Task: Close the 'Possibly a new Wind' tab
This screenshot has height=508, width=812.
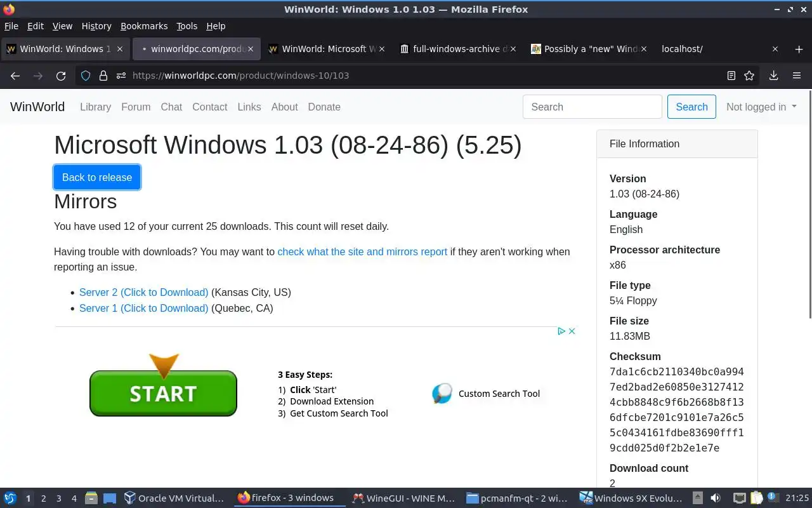Action: click(644, 49)
